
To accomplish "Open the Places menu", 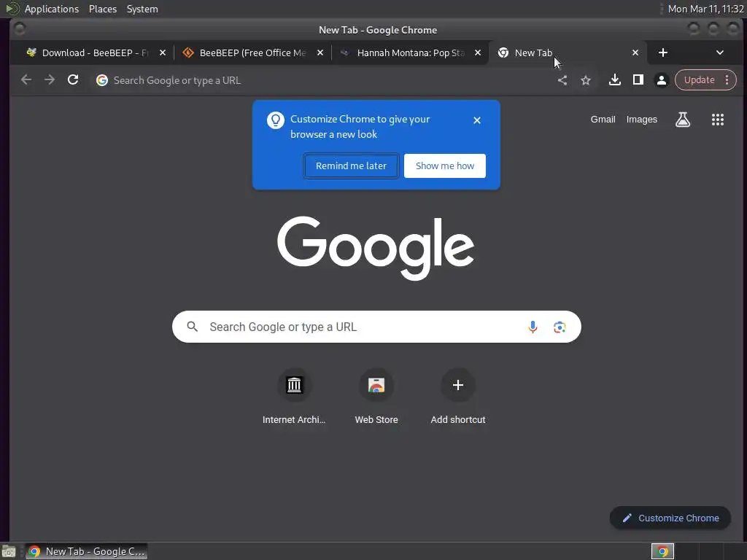I will point(103,9).
